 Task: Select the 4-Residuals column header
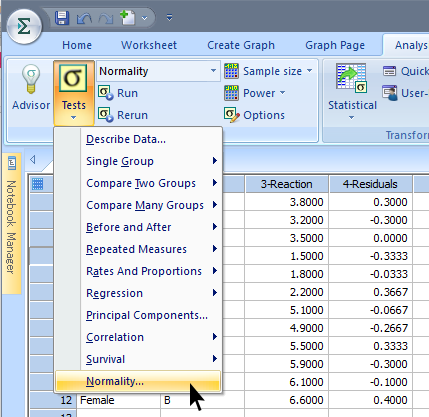[370, 184]
